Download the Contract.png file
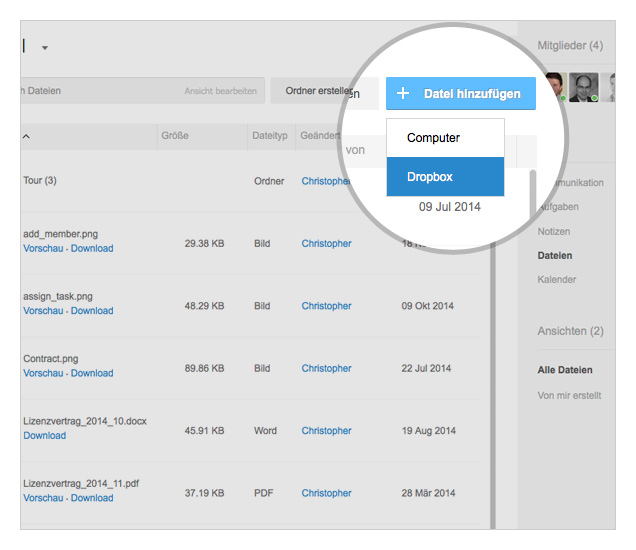The image size is (636, 550). tap(92, 373)
